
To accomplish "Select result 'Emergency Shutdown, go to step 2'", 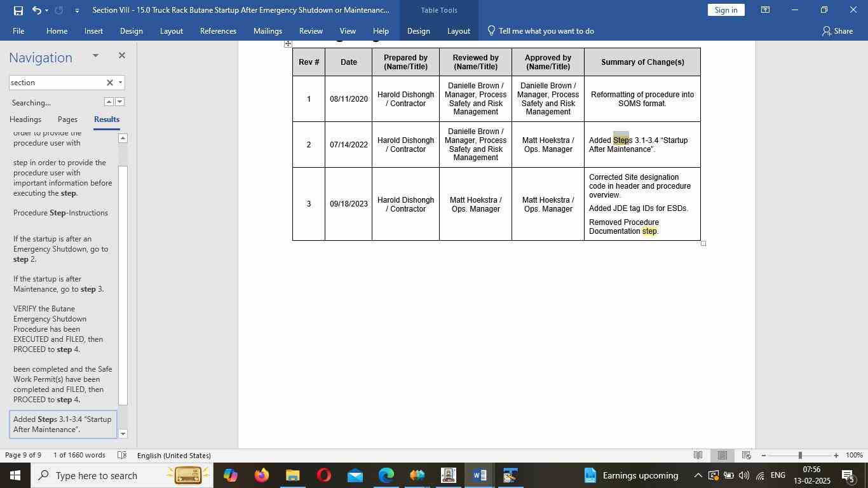I will (63, 249).
